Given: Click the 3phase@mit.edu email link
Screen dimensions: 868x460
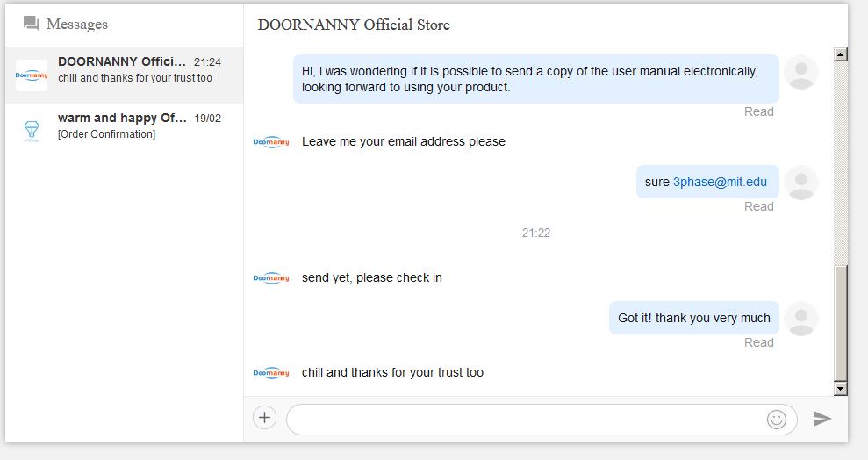Looking at the screenshot, I should tap(720, 182).
